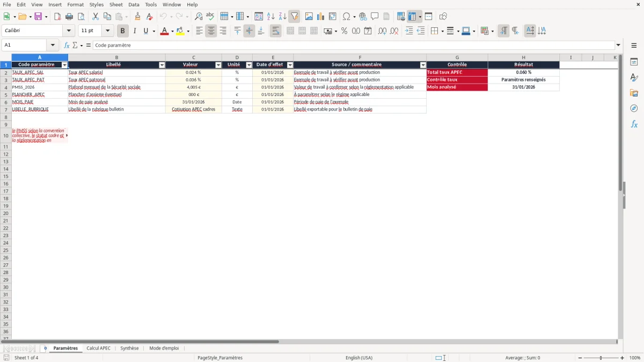Click Increase Indent icon

[x=409, y=31]
